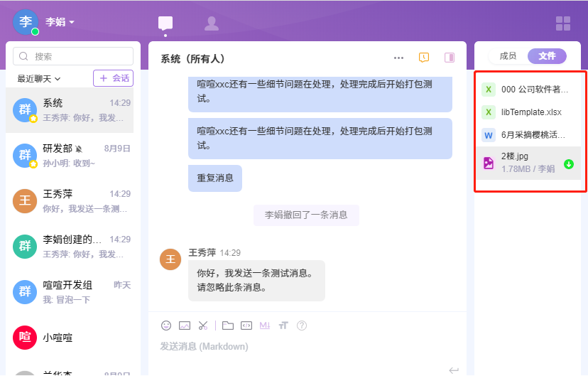Expand the 最近聊天 filter dropdown
588x376 pixels.
[x=39, y=78]
